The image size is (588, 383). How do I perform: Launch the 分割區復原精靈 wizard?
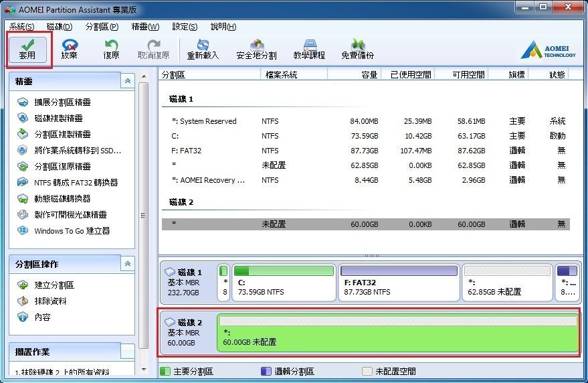click(54, 166)
